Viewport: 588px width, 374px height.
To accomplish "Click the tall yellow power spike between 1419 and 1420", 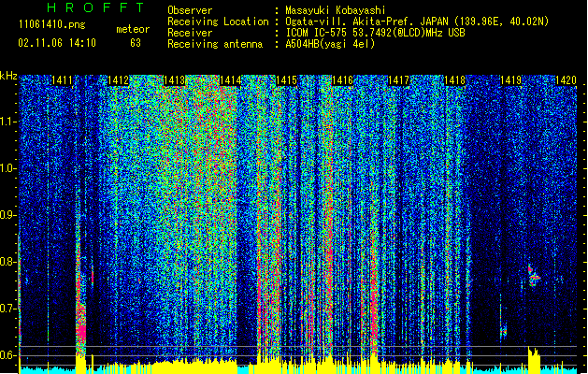I will [534, 360].
